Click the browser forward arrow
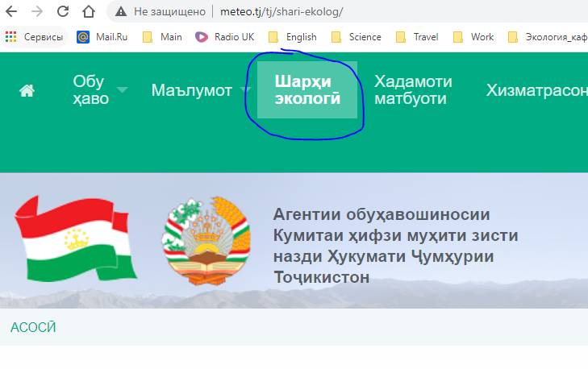 37,12
